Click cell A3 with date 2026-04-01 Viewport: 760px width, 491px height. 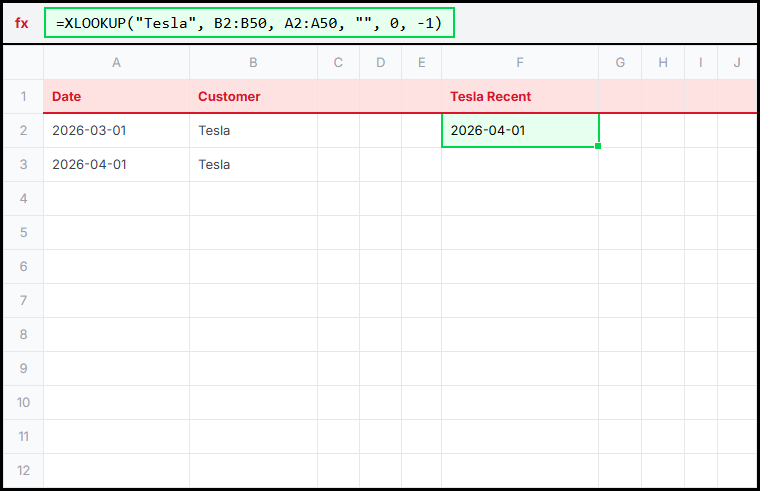116,164
